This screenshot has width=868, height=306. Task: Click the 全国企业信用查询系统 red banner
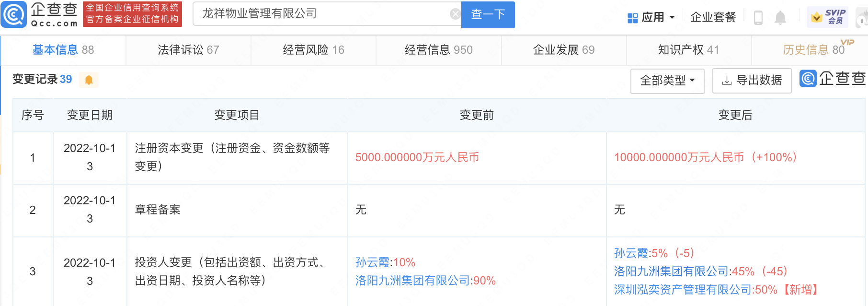point(132,14)
